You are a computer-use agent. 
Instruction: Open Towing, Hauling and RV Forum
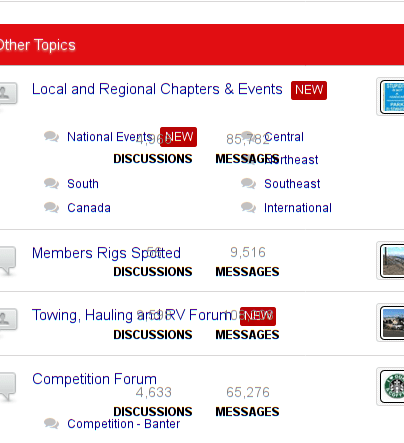click(132, 315)
